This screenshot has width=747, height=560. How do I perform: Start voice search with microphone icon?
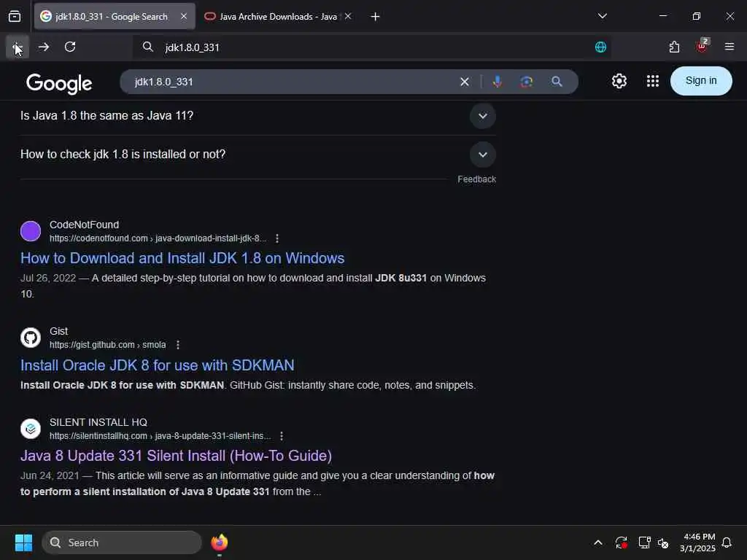(498, 82)
